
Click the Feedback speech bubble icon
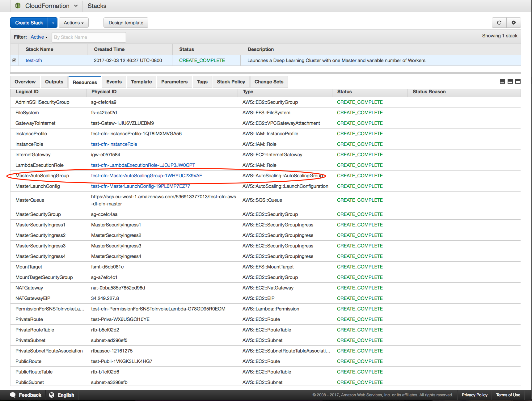pos(13,395)
